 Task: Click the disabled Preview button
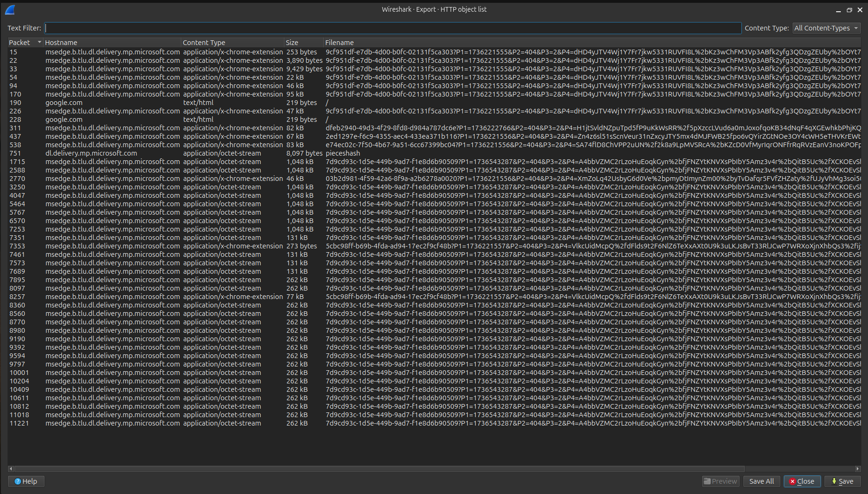720,481
